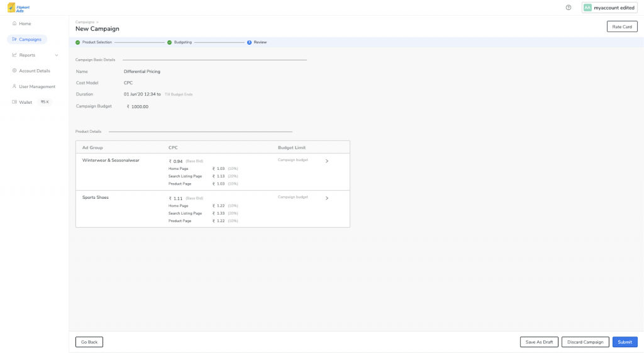The image size is (644, 353).
Task: Click green check next to Product Selection
Action: pos(77,42)
